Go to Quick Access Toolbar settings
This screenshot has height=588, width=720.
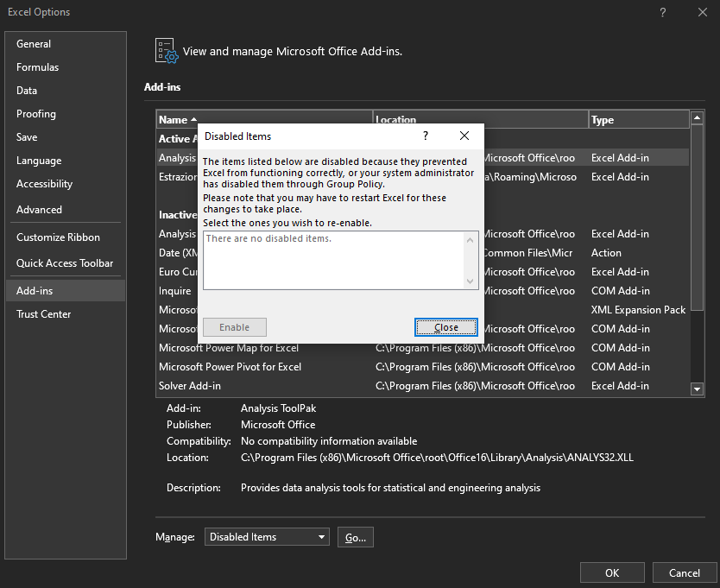point(65,263)
